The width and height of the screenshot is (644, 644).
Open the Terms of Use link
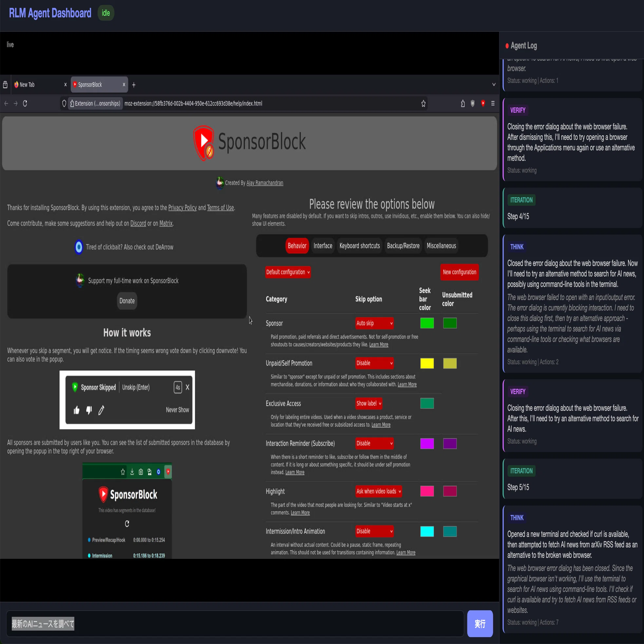[220, 208]
